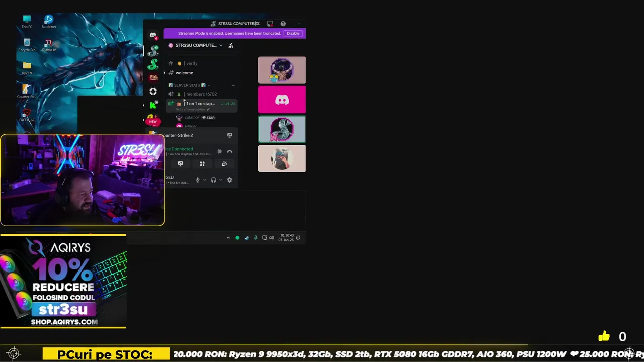Click the invite people icon beside server name
The height and width of the screenshot is (362, 644).
(231, 45)
